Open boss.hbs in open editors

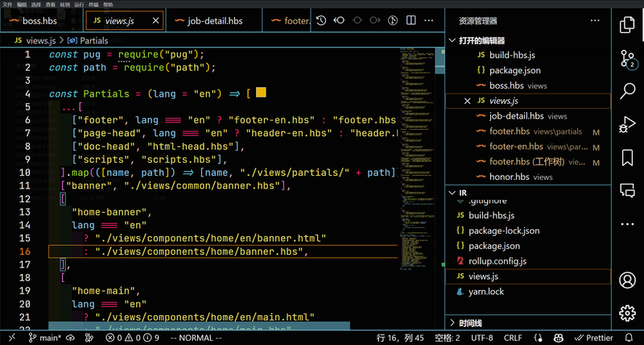coord(528,86)
